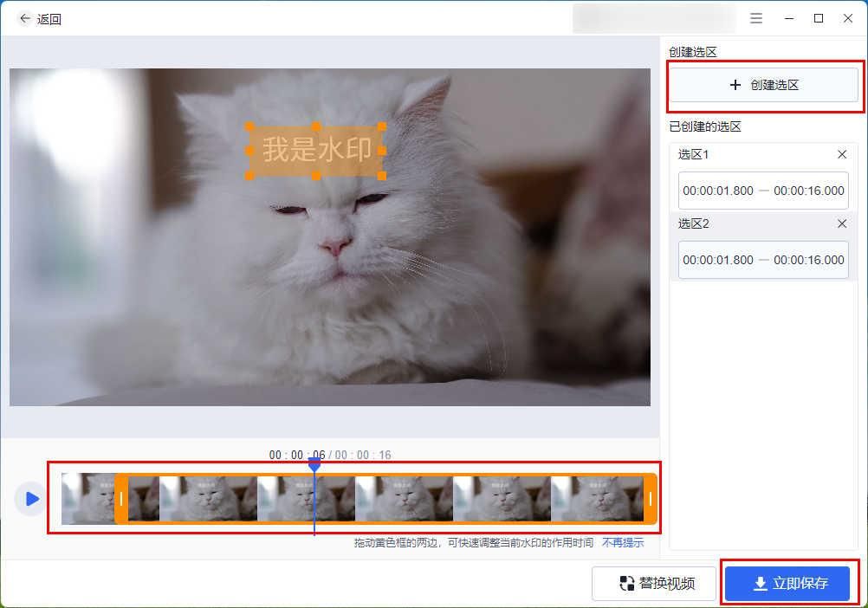Click the left yellow trim handle on timeline
The height and width of the screenshot is (608, 868).
(x=122, y=499)
